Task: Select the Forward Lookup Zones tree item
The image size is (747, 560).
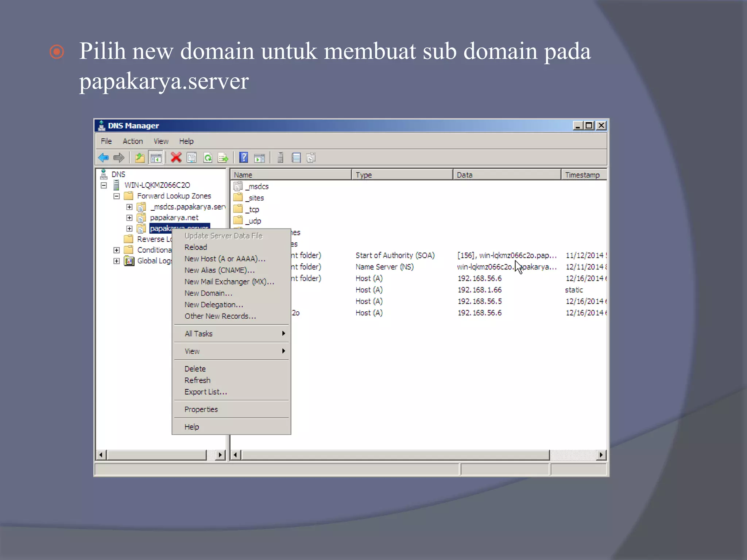Action: coord(174,196)
